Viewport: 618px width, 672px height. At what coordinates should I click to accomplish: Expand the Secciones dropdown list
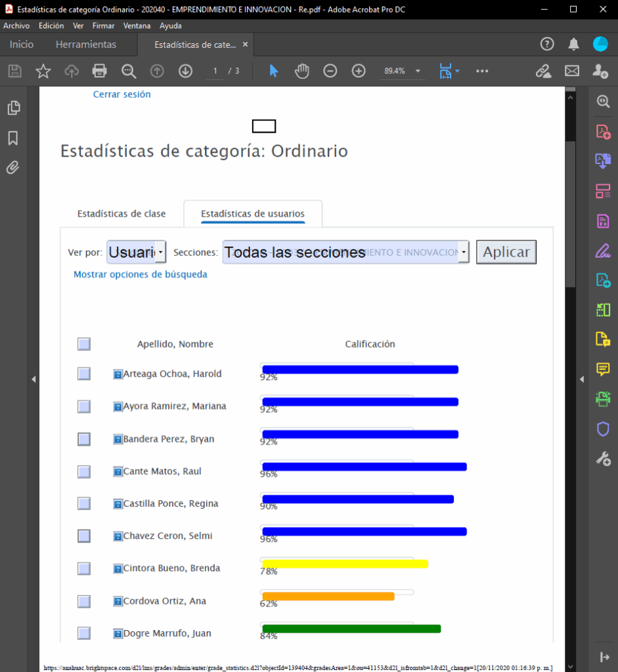[x=464, y=252]
